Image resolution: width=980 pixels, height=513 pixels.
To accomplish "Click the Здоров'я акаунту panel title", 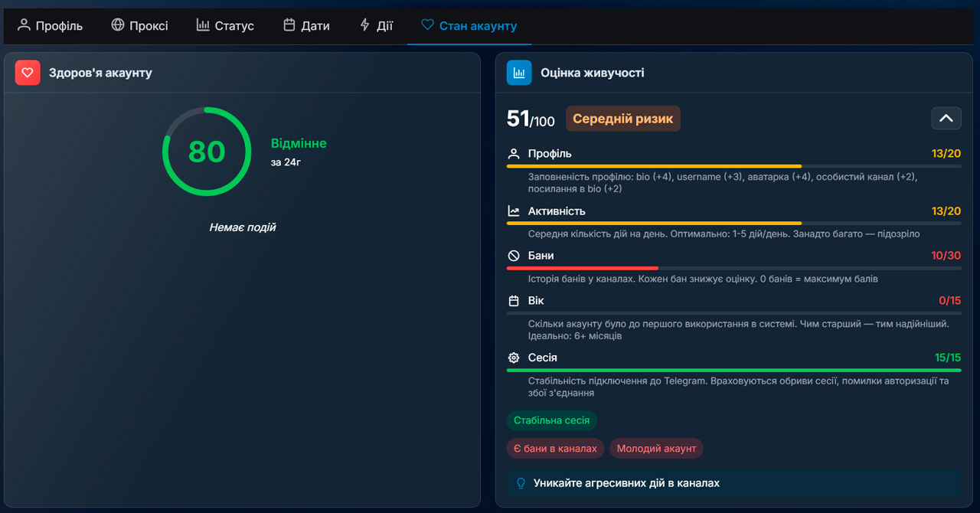I will click(x=100, y=73).
